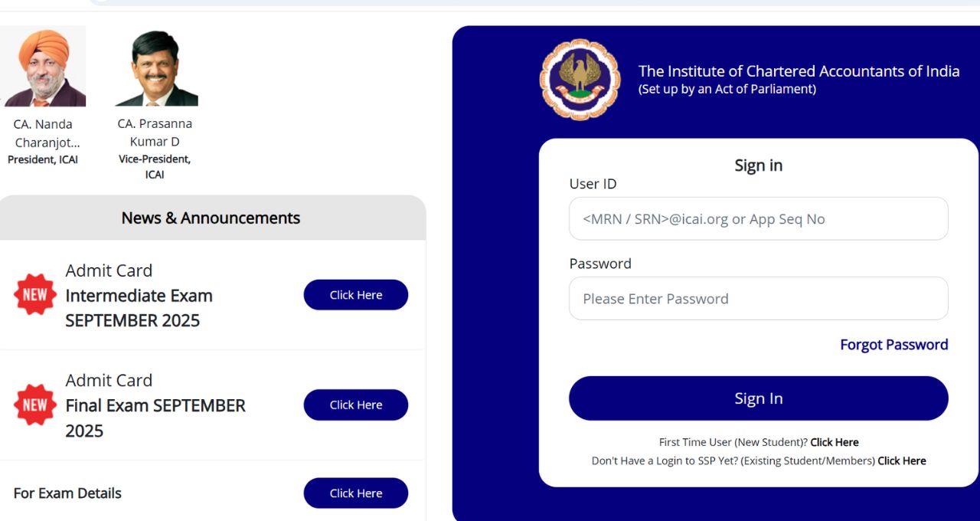Submit the form with Sign In button
Viewport: 980px width, 521px height.
click(759, 398)
